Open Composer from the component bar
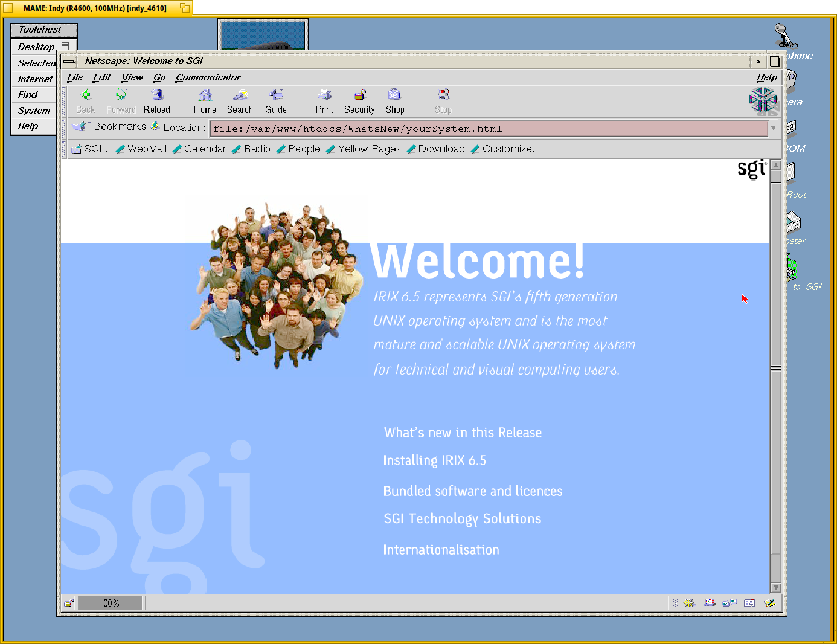The image size is (837, 644). [769, 602]
